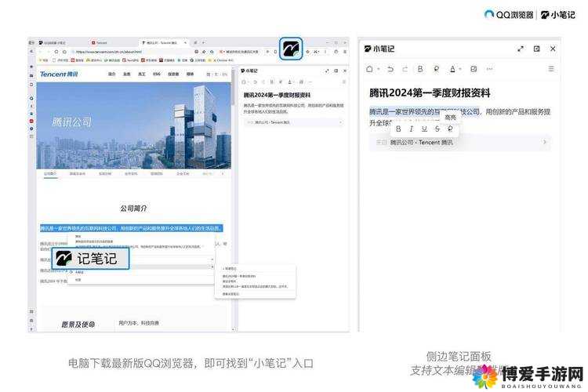Open a new browser tab with plus button
The image size is (588, 392).
[203, 42]
